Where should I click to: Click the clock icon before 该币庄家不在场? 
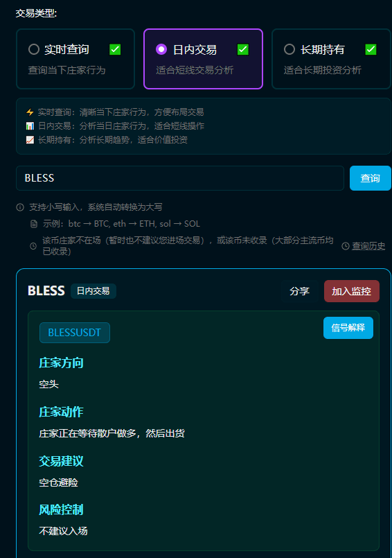33,246
